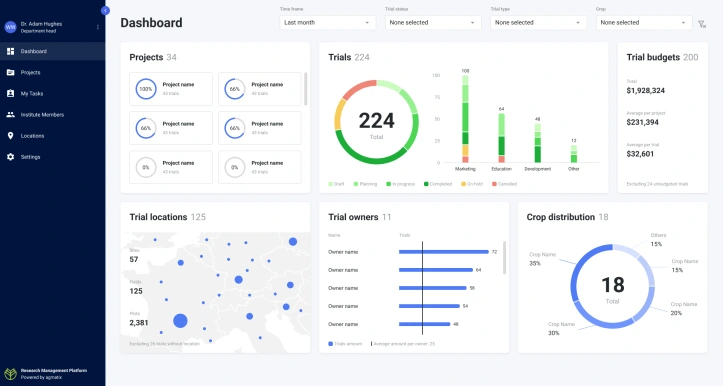Click the Institute Members people icon

[10, 114]
